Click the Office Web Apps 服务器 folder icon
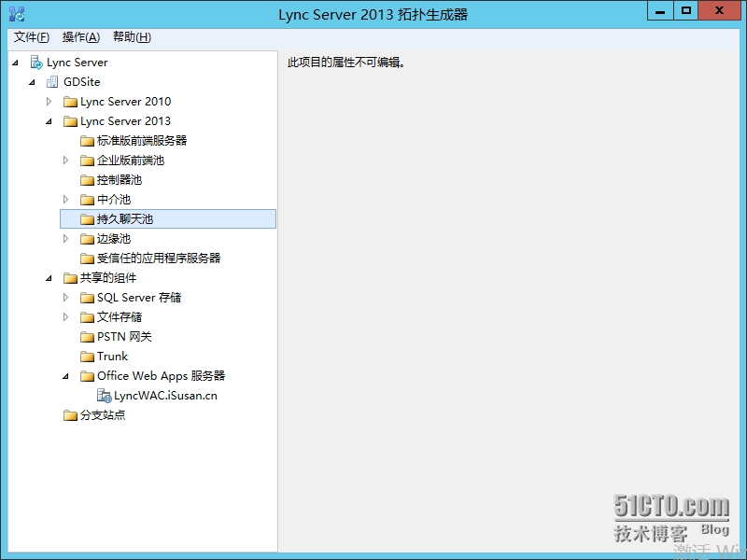The height and width of the screenshot is (560, 747). point(87,376)
